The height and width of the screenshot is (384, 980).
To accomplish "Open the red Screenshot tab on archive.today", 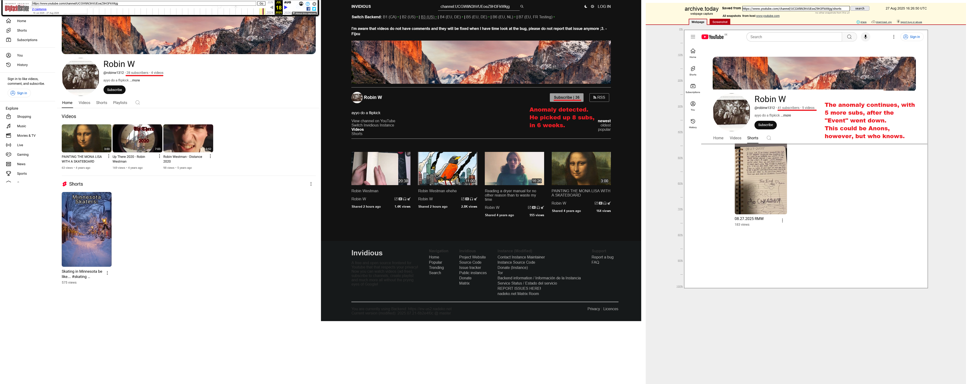I will [x=719, y=22].
